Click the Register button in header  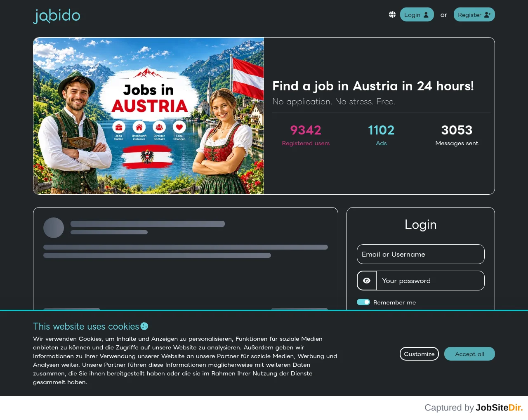474,14
